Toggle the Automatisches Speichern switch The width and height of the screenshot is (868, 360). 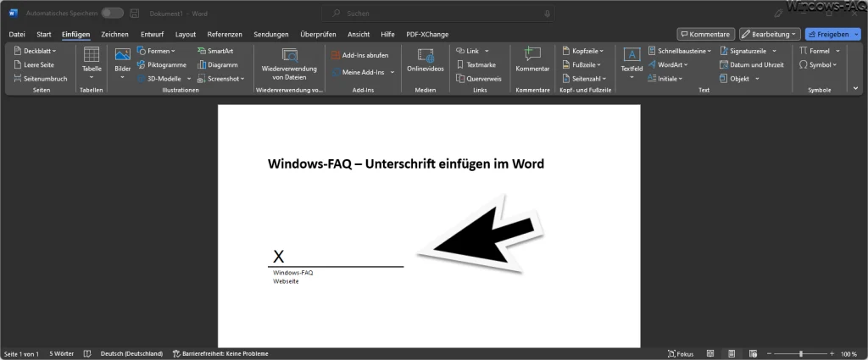coord(113,13)
